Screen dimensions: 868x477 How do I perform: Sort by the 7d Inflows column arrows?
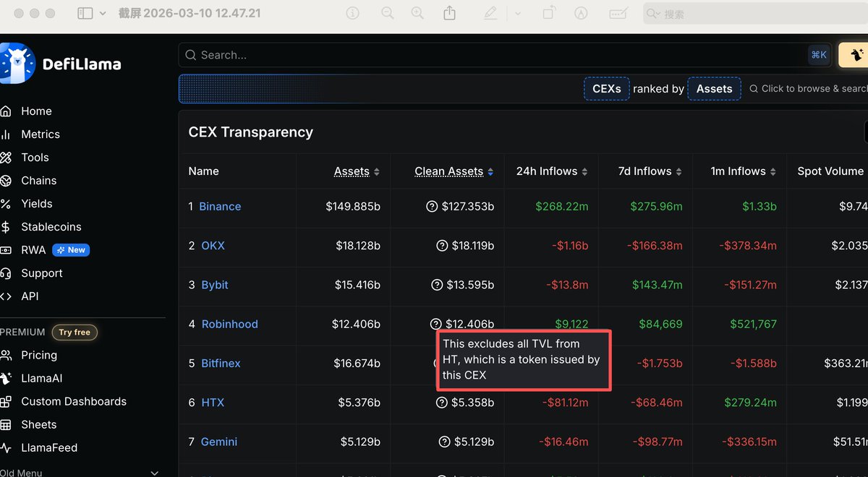tap(678, 172)
